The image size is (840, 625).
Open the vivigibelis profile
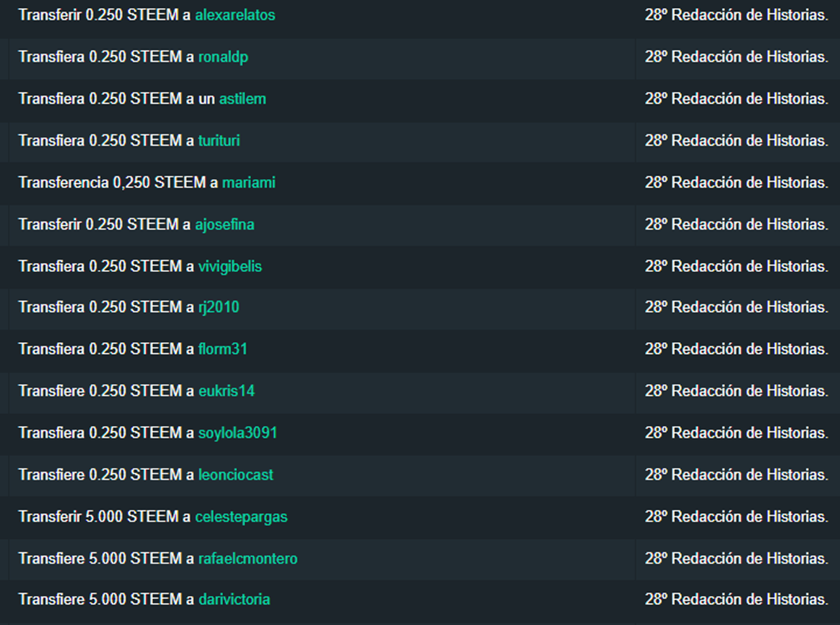[x=230, y=267]
